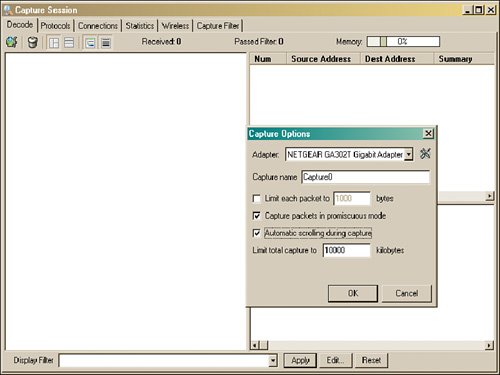Confirm Capture Options with OK
Viewport: 500px width, 375px height.
coord(353,293)
